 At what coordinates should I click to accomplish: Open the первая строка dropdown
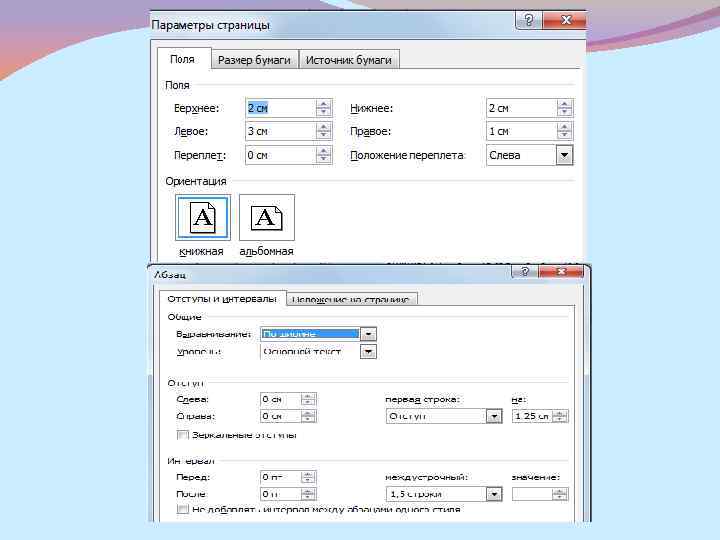pyautogui.click(x=494, y=416)
